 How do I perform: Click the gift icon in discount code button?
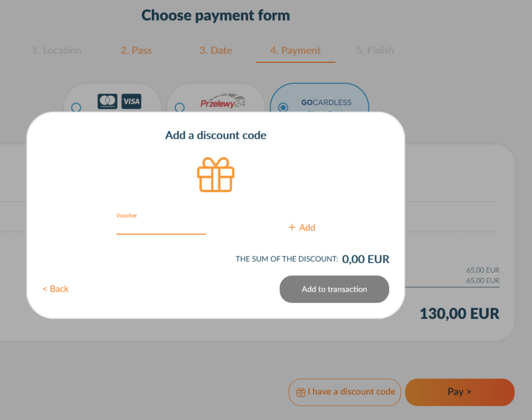[x=301, y=392]
